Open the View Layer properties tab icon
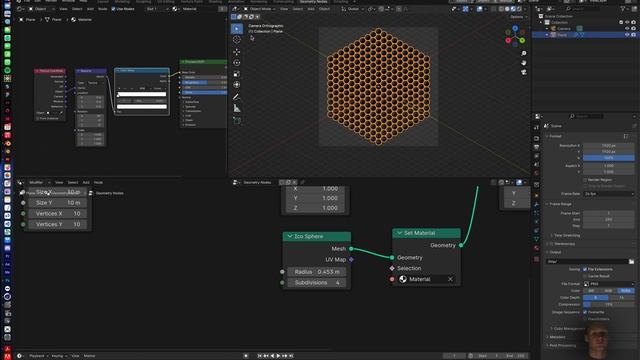 tap(537, 156)
